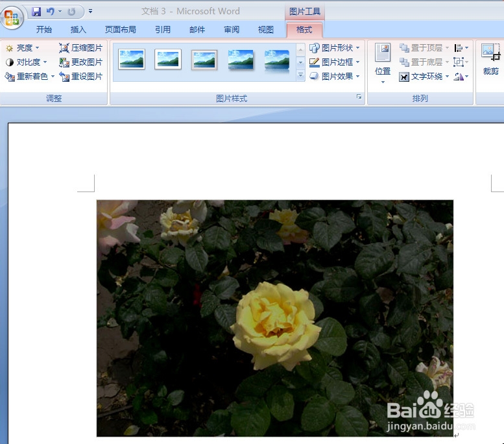The height and width of the screenshot is (444, 504).
Task: Select the 裁剪 crop tool
Action: [x=490, y=59]
